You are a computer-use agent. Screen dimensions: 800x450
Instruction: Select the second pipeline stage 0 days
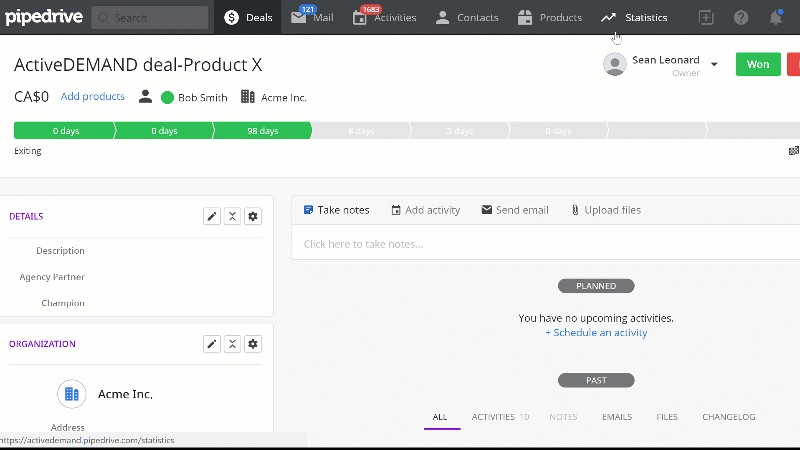pos(163,131)
